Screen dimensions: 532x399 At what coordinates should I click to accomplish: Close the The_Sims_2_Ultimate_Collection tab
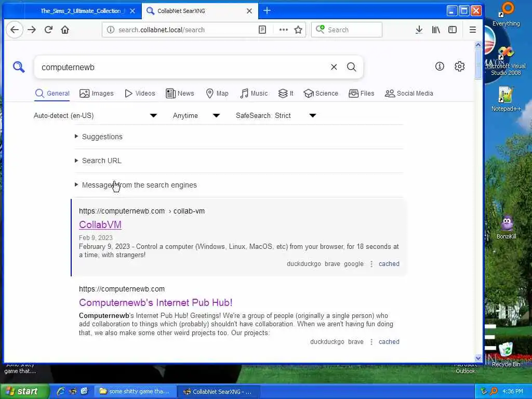click(x=132, y=11)
